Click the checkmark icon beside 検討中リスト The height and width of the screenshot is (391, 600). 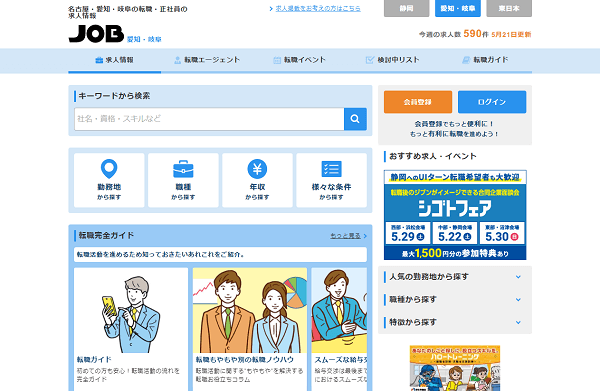coord(370,60)
